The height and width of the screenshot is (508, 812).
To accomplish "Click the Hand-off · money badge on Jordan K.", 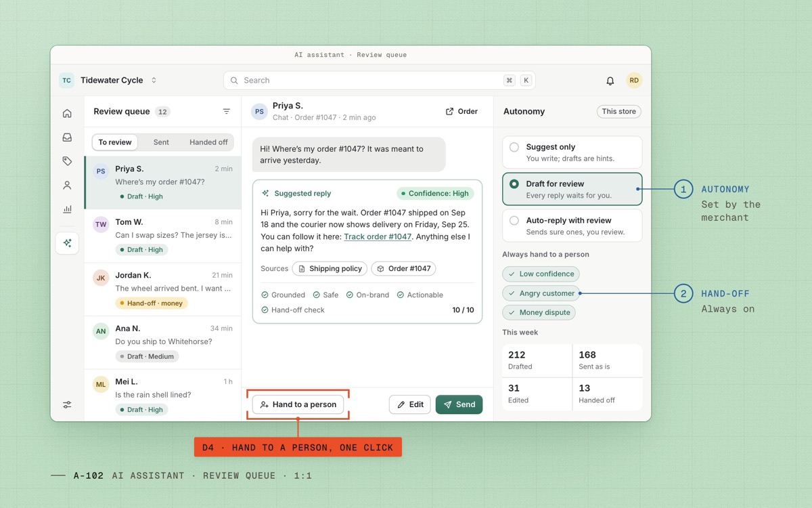I will 151,303.
